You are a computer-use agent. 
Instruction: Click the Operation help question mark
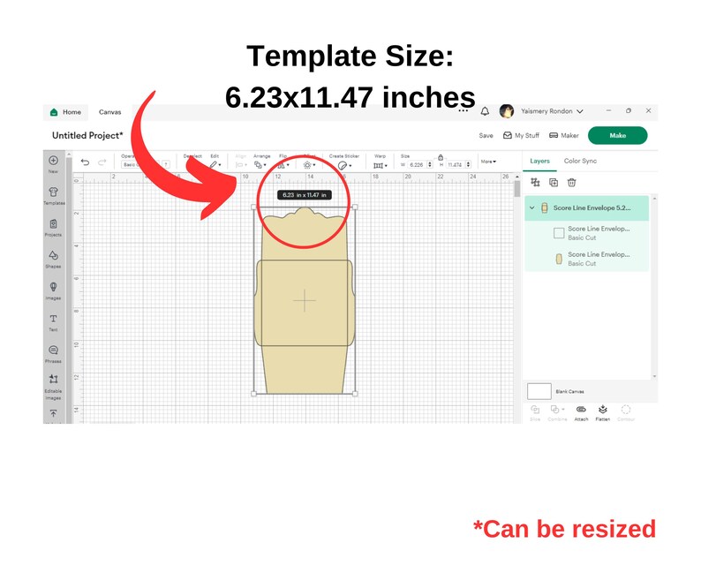[166, 164]
